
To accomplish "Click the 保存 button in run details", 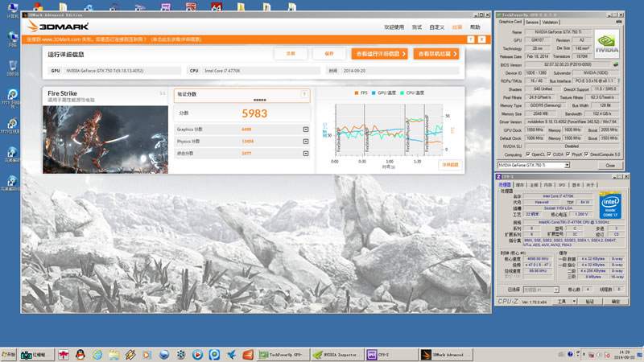I will point(328,53).
